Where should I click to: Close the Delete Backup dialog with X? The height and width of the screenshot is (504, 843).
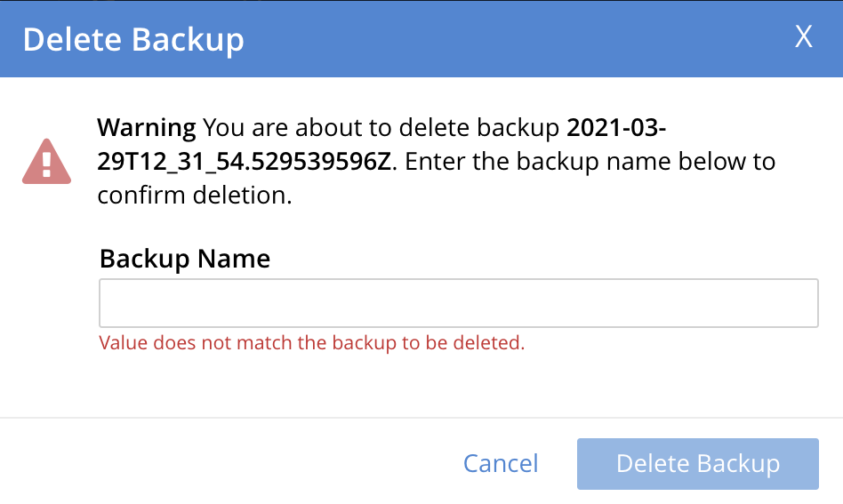(804, 37)
